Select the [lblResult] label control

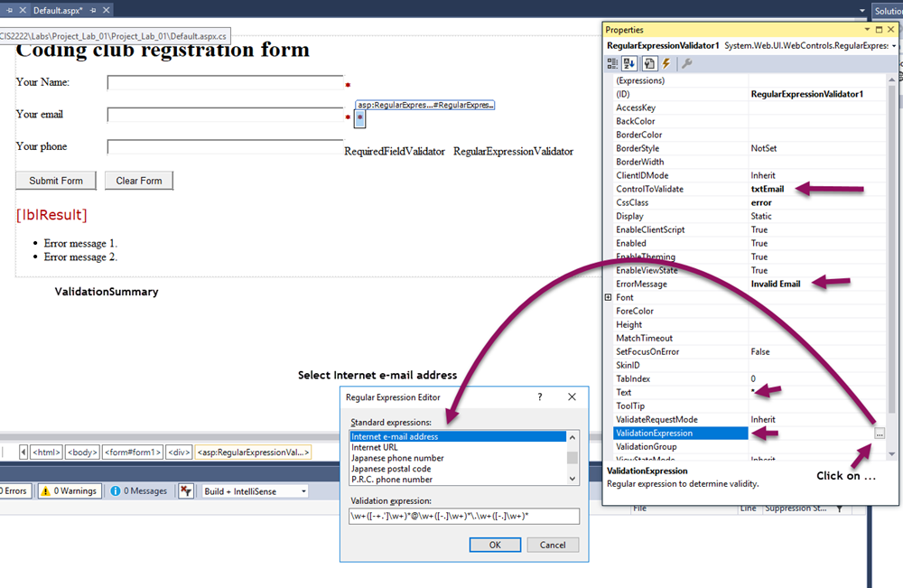[51, 215]
